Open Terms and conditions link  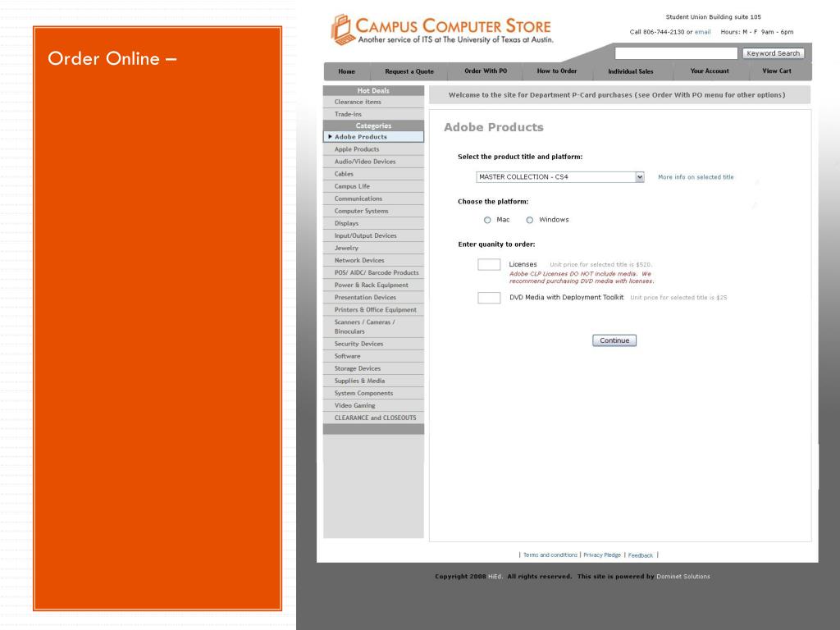coord(550,555)
